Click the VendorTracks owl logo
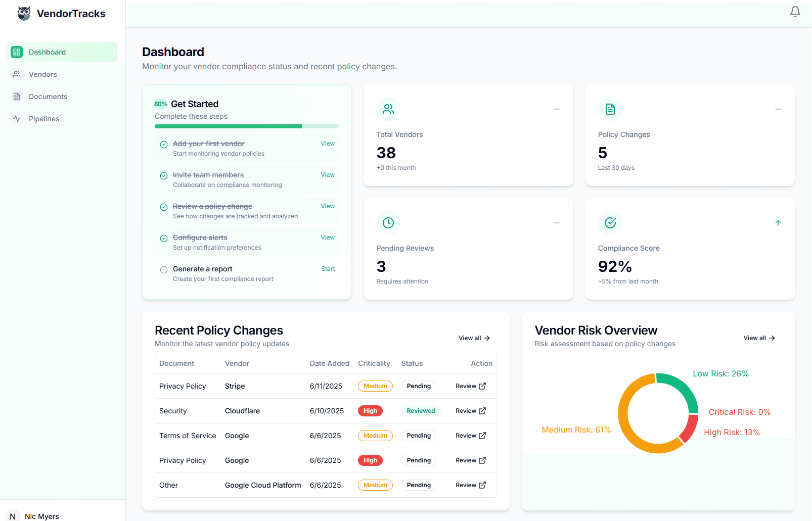The image size is (812, 521). (x=24, y=14)
